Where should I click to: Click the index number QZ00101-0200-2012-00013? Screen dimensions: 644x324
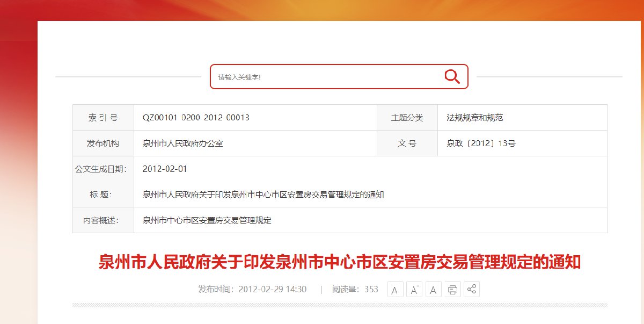196,118
